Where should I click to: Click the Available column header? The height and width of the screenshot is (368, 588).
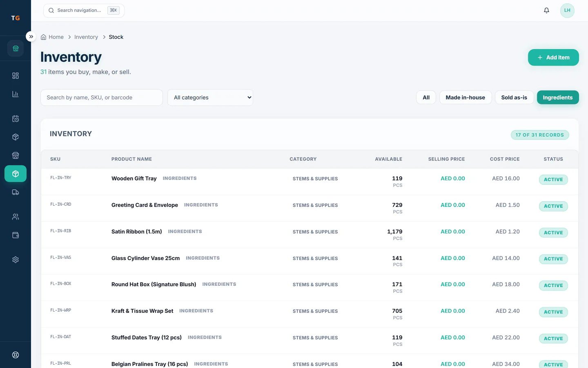tap(389, 159)
